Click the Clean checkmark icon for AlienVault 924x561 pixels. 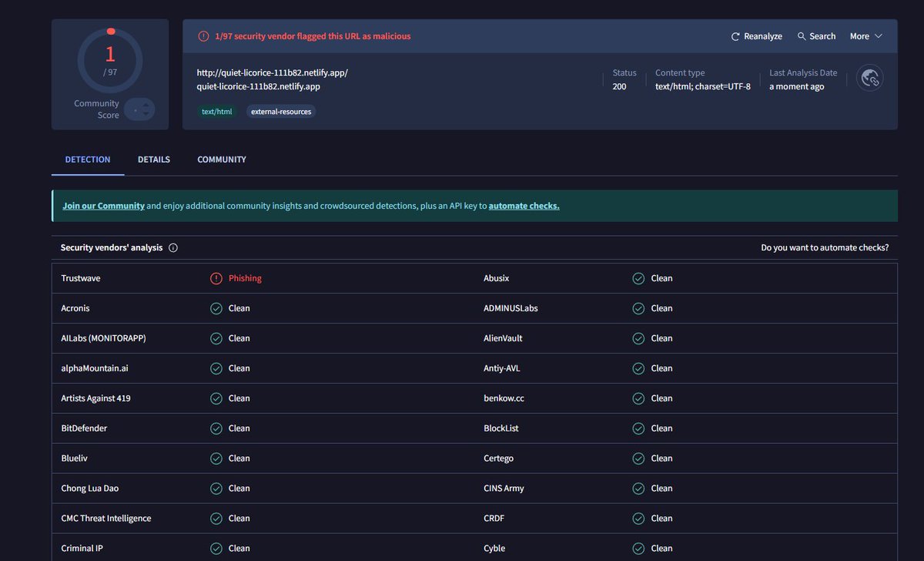coord(638,338)
